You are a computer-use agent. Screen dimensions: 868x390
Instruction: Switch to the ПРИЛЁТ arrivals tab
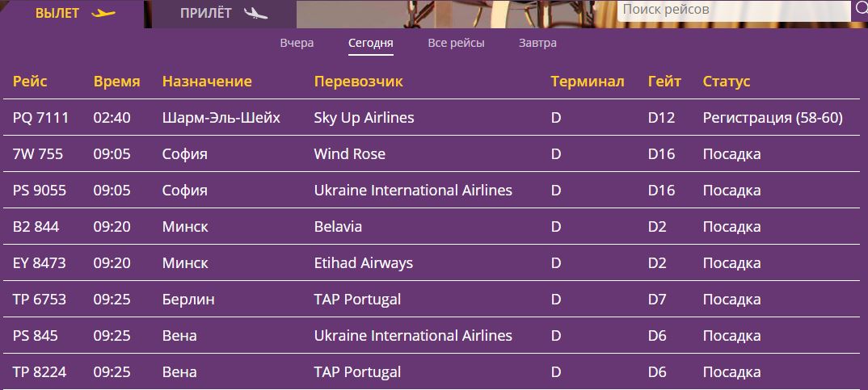click(x=205, y=13)
